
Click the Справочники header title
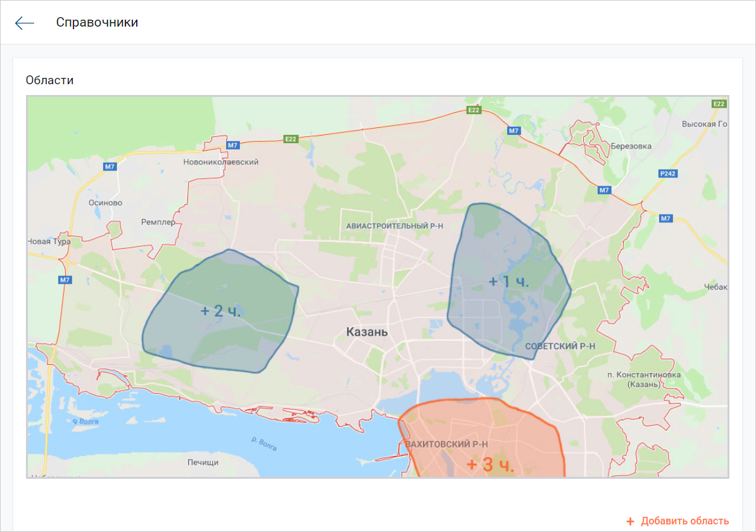[97, 22]
